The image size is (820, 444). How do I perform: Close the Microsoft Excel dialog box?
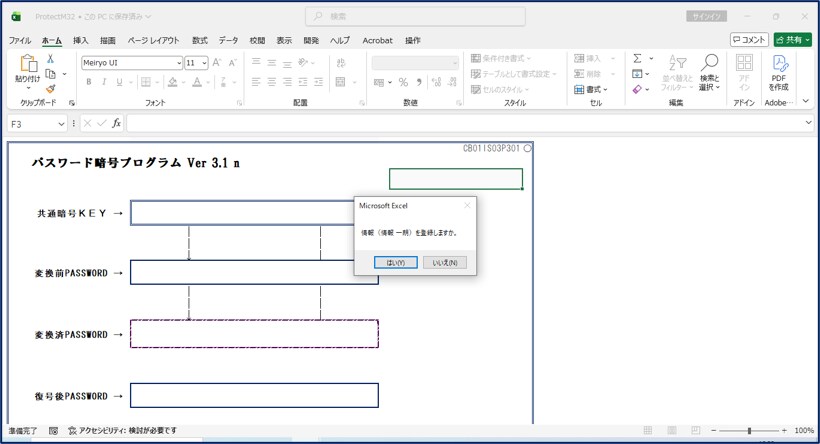coord(467,206)
